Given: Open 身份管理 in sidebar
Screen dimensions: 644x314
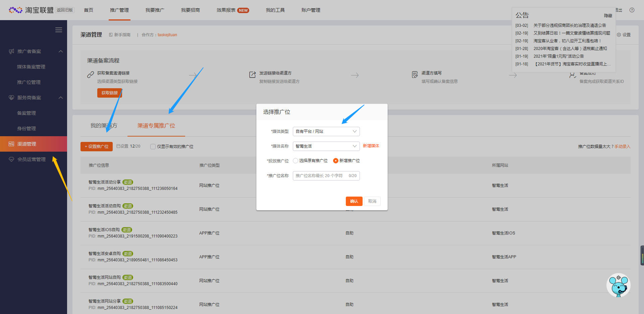Looking at the screenshot, I should coord(26,128).
